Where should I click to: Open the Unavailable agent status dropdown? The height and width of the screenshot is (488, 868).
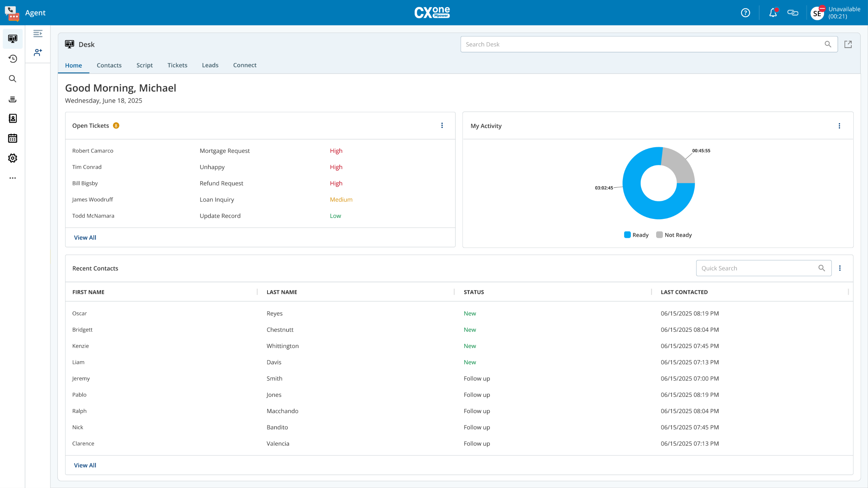click(844, 13)
